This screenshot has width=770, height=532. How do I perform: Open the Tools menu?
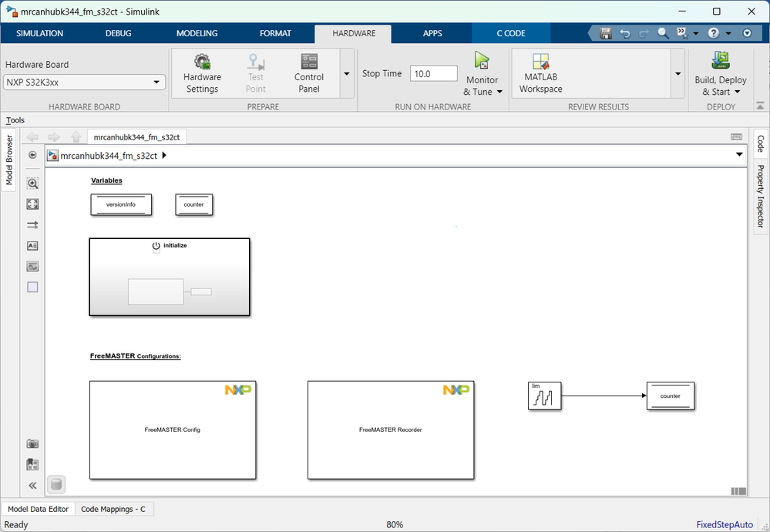point(15,120)
